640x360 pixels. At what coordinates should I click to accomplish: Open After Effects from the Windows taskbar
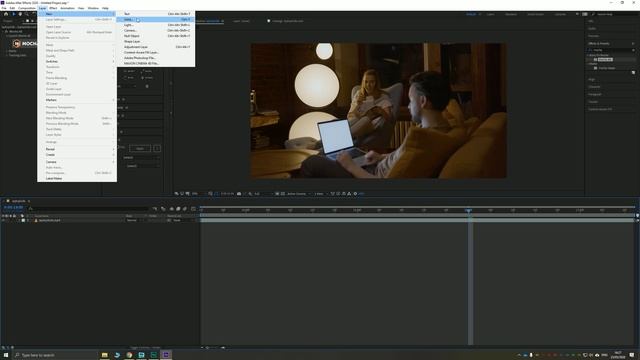coord(166,355)
